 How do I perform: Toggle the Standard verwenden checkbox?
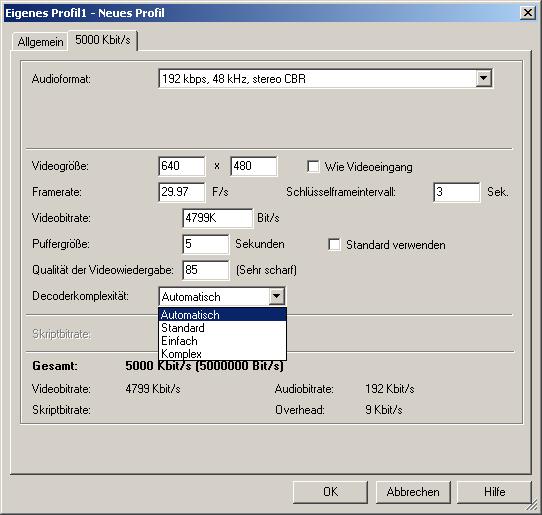coord(334,244)
